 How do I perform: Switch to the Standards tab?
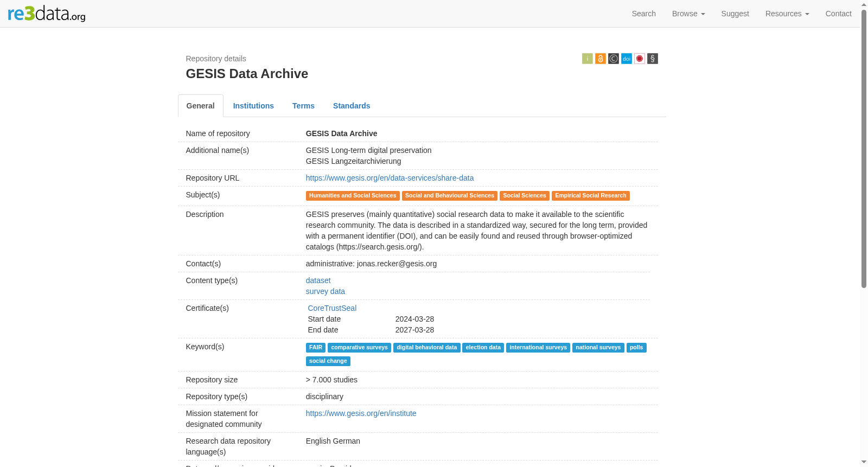point(352,106)
